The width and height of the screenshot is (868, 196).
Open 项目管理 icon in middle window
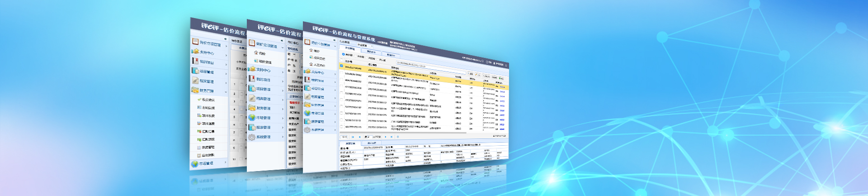(252, 88)
